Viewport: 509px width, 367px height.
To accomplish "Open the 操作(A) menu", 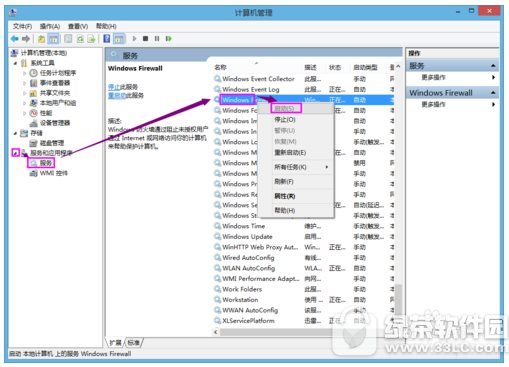I will 50,26.
